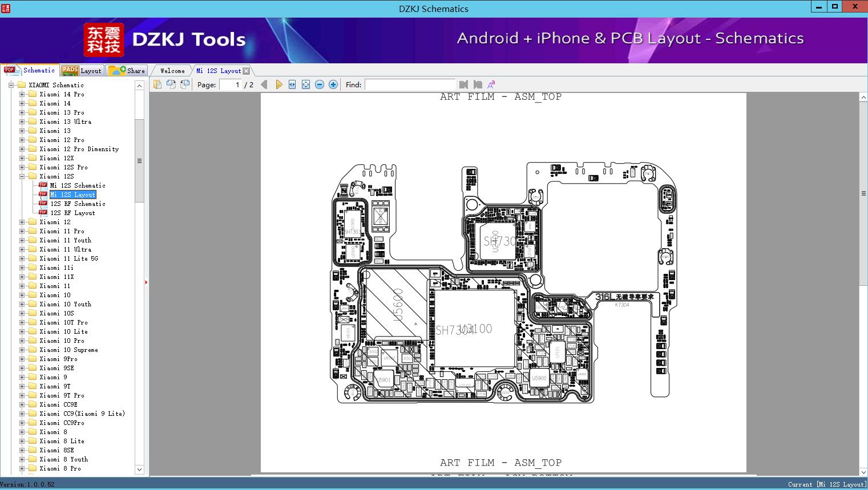Click the "ART FILM - ASM_TOP" title at the top of the page
The width and height of the screenshot is (868, 490).
500,97
